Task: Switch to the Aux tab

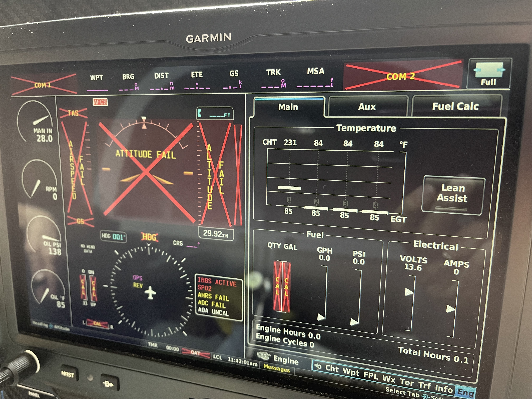Action: pos(367,106)
